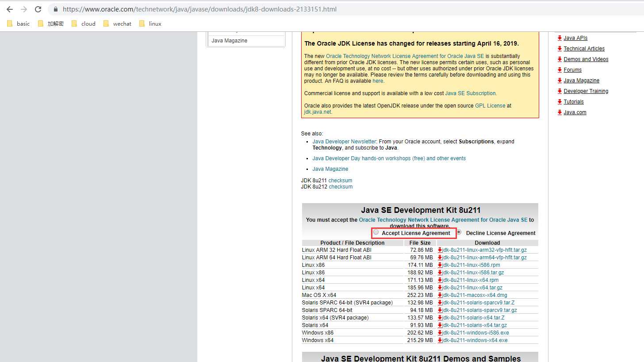The image size is (644, 362).
Task: Download jdk-8u211-linux-i586.tar.gz
Action: [473, 273]
